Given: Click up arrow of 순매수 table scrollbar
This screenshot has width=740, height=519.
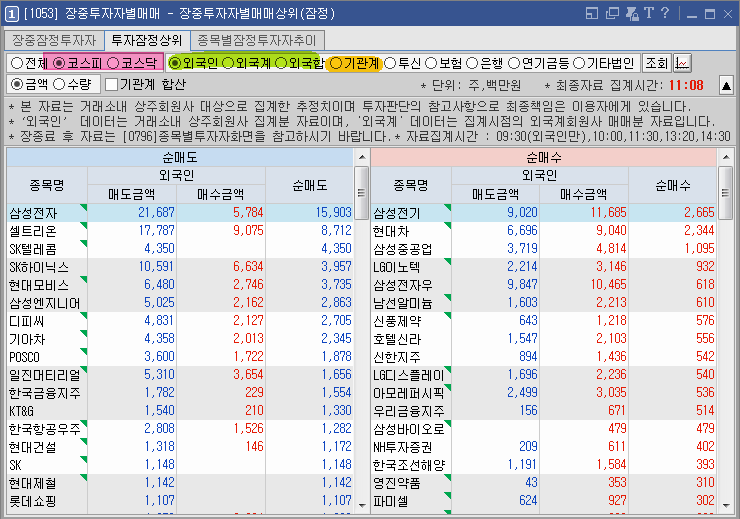Looking at the screenshot, I should click(726, 157).
